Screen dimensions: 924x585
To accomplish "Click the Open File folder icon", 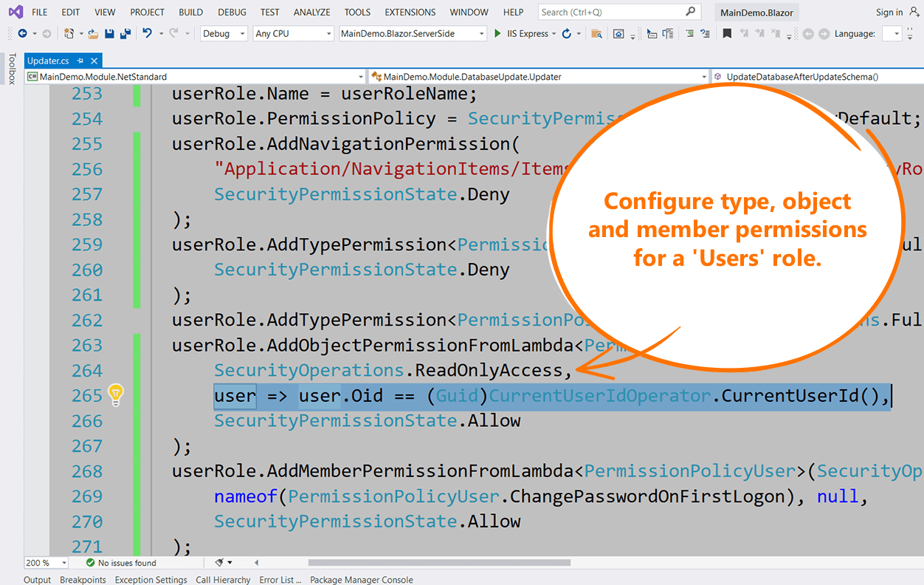I will point(93,34).
